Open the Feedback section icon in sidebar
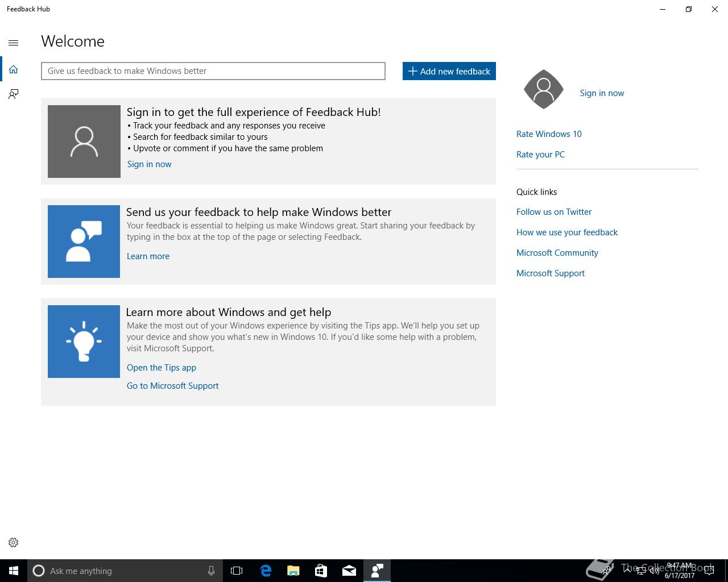 tap(14, 94)
